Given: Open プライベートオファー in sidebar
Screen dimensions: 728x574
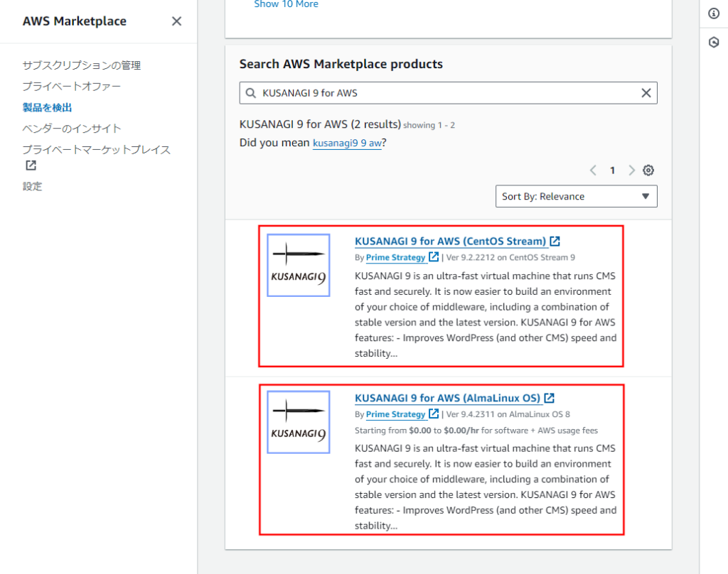Looking at the screenshot, I should (72, 86).
